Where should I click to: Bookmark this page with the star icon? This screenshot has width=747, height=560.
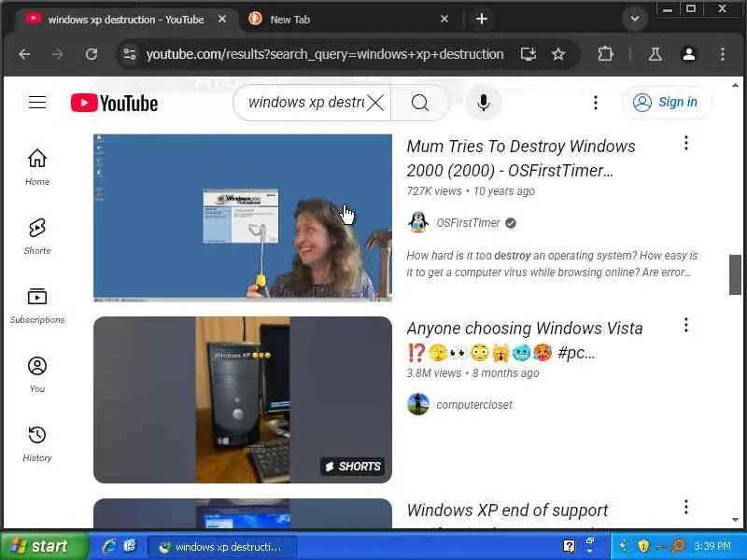pos(558,54)
